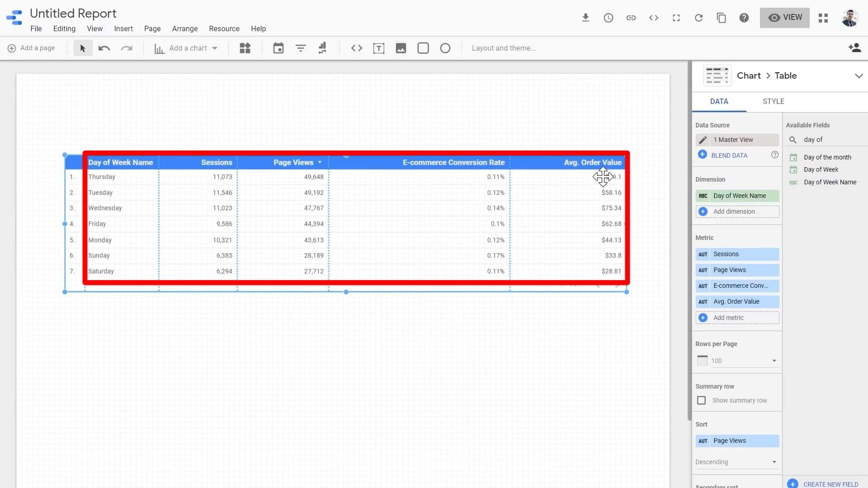Switch report into VIEW mode

tap(785, 18)
